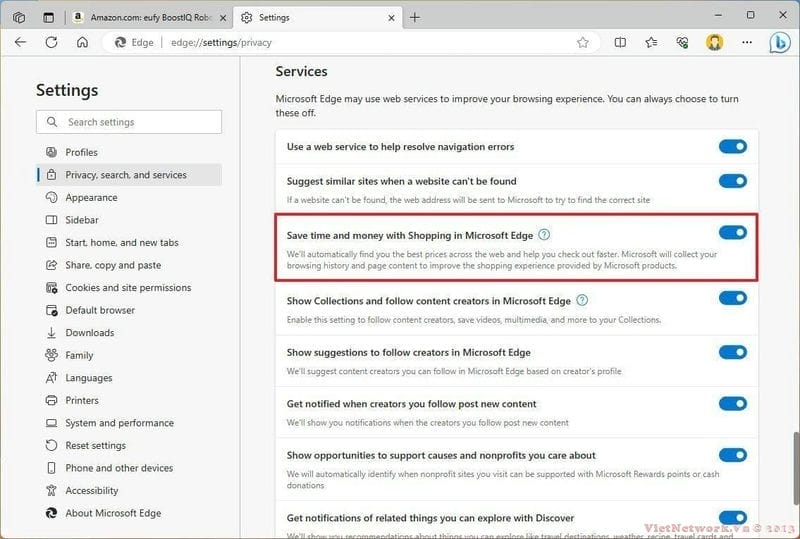This screenshot has height=539, width=800.
Task: Open a new tab with plus button
Action: pyautogui.click(x=415, y=17)
